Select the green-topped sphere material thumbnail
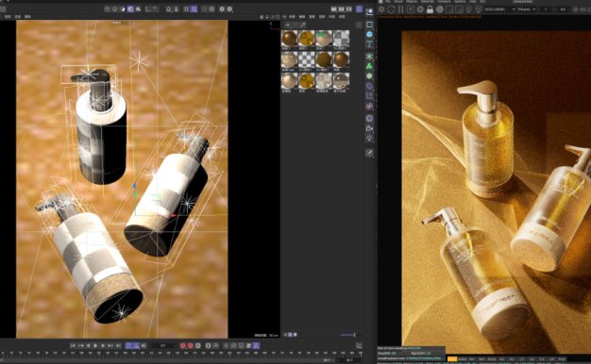591x364 pixels. [324, 39]
